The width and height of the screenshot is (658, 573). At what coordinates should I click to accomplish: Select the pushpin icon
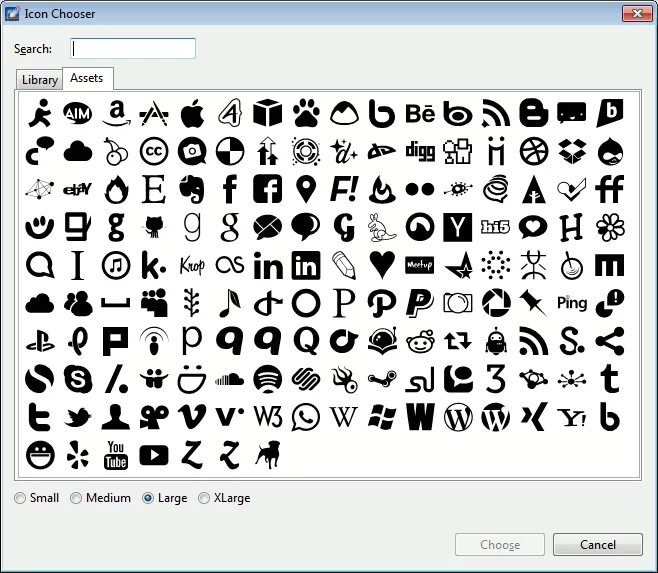tap(534, 303)
